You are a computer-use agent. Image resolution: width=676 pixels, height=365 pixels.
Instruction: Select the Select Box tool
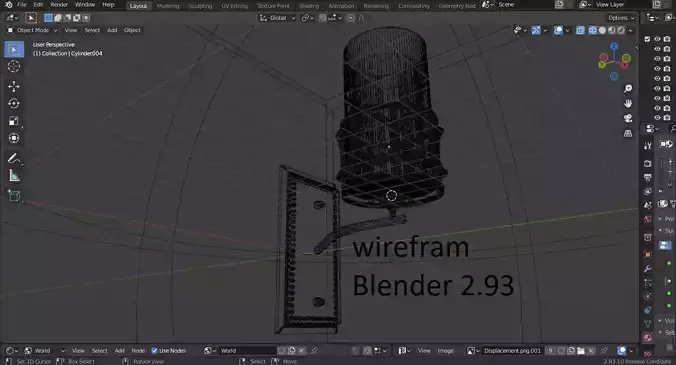tap(14, 49)
